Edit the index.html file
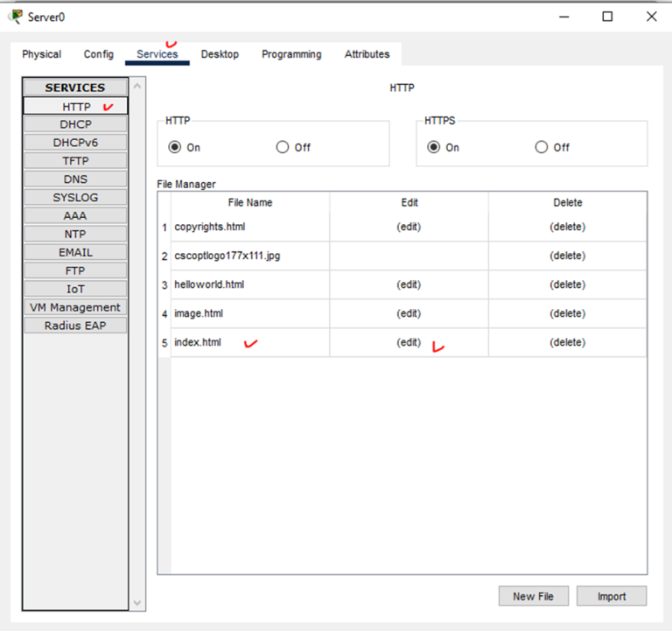Viewport: 672px width, 631px height. 409,342
